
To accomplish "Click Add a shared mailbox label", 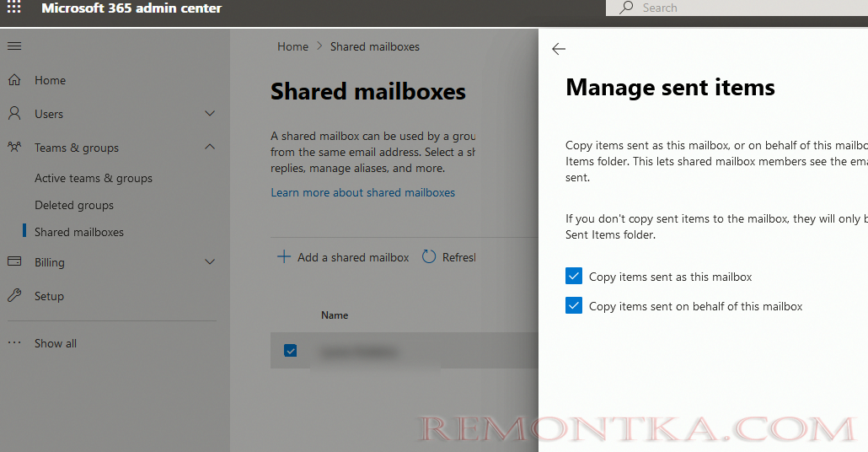I will tap(353, 257).
